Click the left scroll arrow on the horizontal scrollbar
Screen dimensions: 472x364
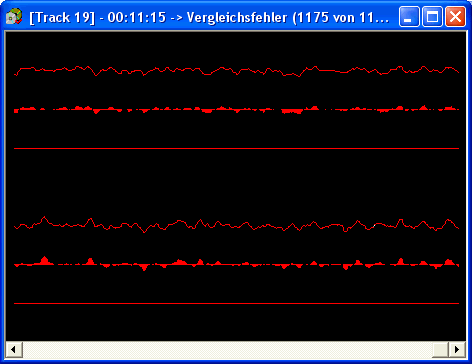point(14,350)
